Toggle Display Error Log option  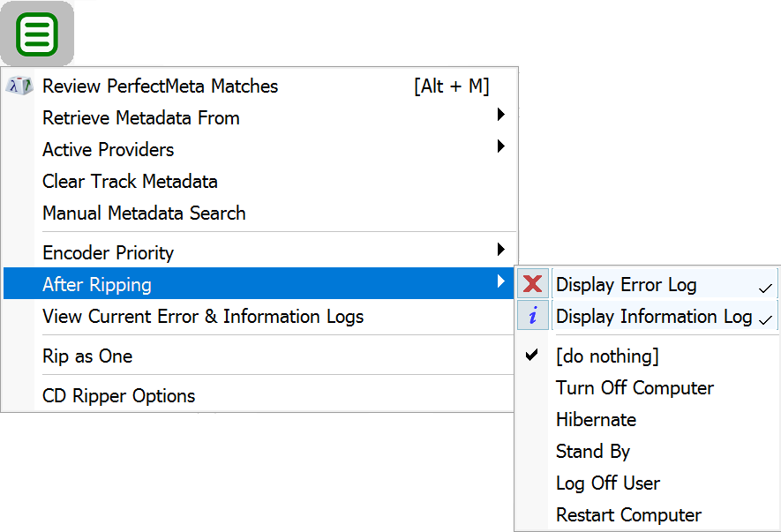[627, 285]
